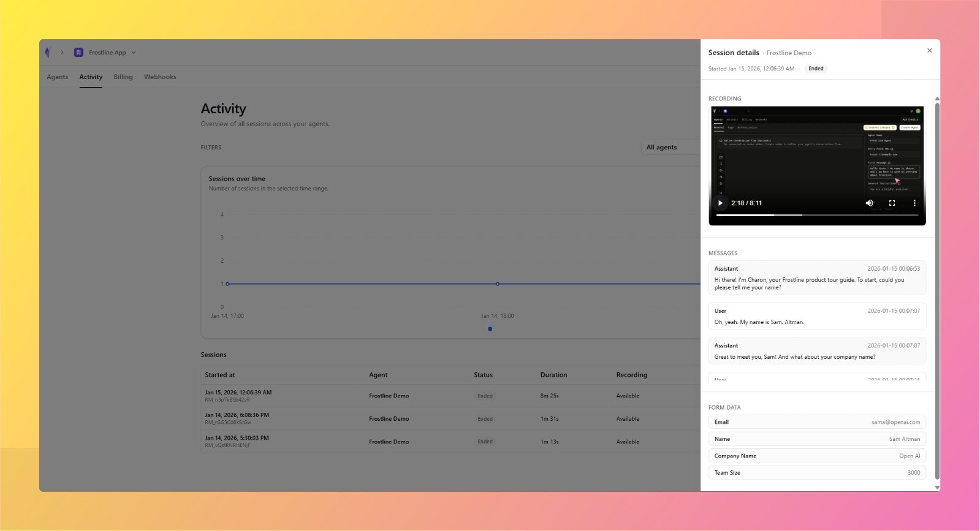The height and width of the screenshot is (531, 980).
Task: Play the session recording video
Action: [x=720, y=203]
